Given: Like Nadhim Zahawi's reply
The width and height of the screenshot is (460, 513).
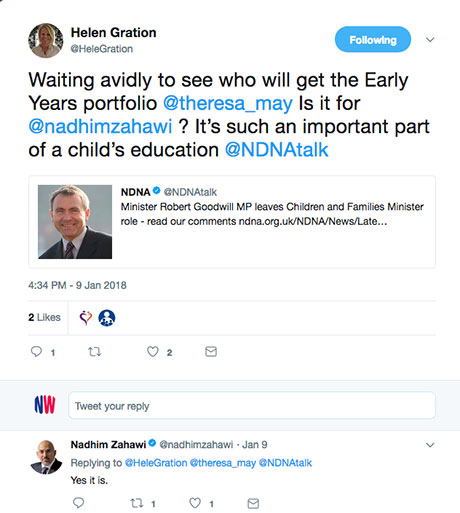Looking at the screenshot, I should point(195,503).
